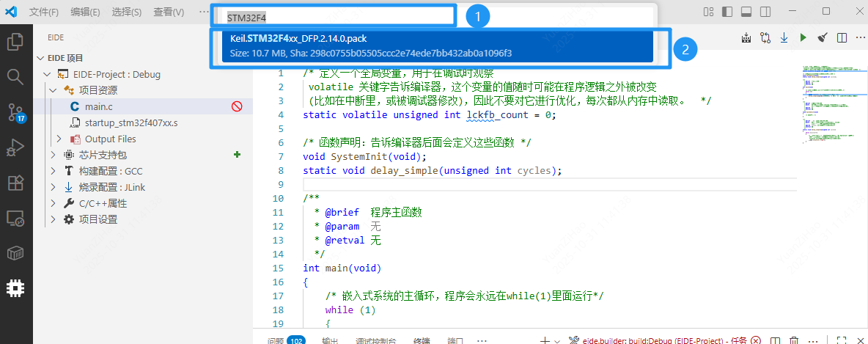The image size is (868, 344).
Task: Toggle the bottom panel visibility
Action: pos(746,12)
